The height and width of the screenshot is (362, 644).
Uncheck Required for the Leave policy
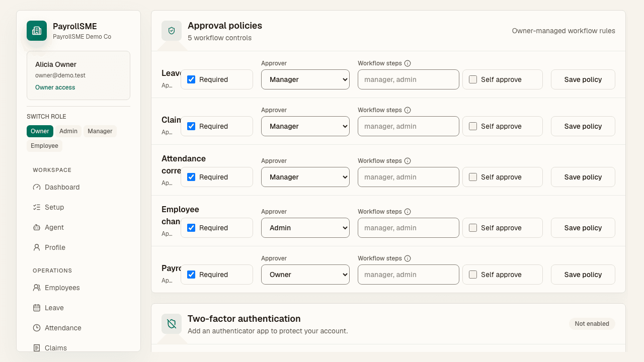pyautogui.click(x=191, y=79)
